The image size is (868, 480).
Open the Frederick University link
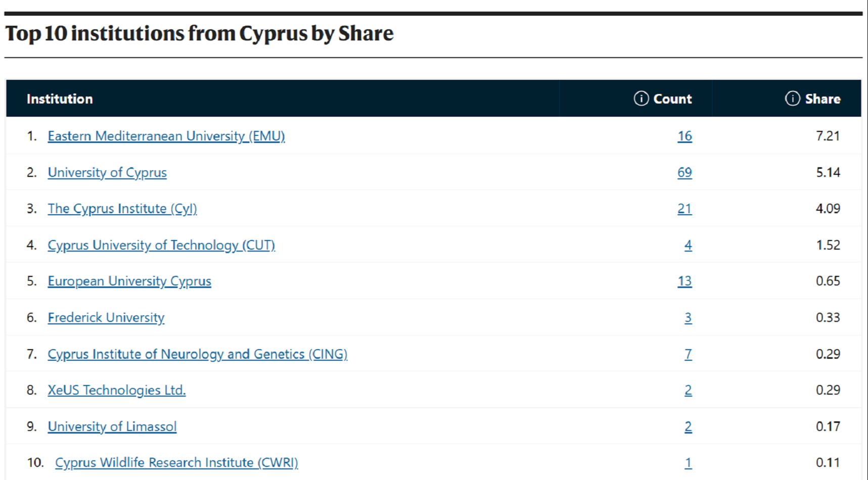pyautogui.click(x=106, y=317)
